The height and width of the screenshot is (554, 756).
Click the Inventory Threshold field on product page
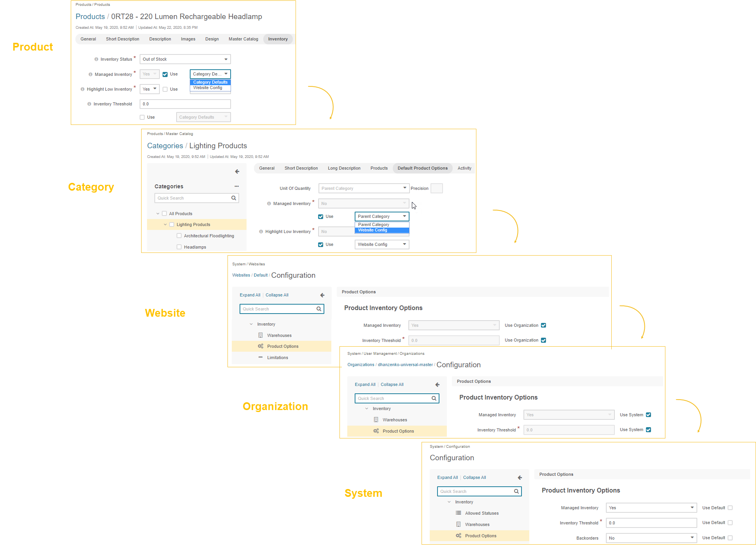[x=185, y=104]
